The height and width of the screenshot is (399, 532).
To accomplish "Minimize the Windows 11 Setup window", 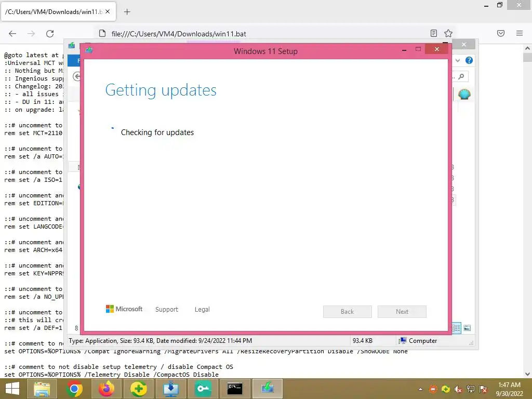I will [404, 50].
